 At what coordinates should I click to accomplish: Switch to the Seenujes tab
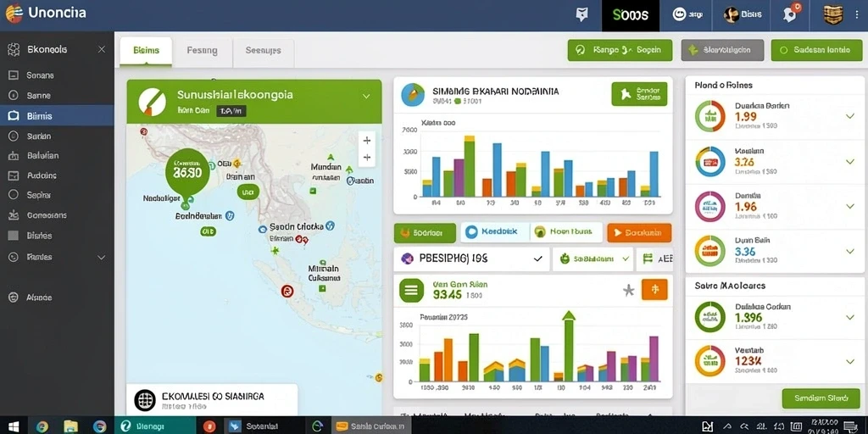tap(264, 50)
